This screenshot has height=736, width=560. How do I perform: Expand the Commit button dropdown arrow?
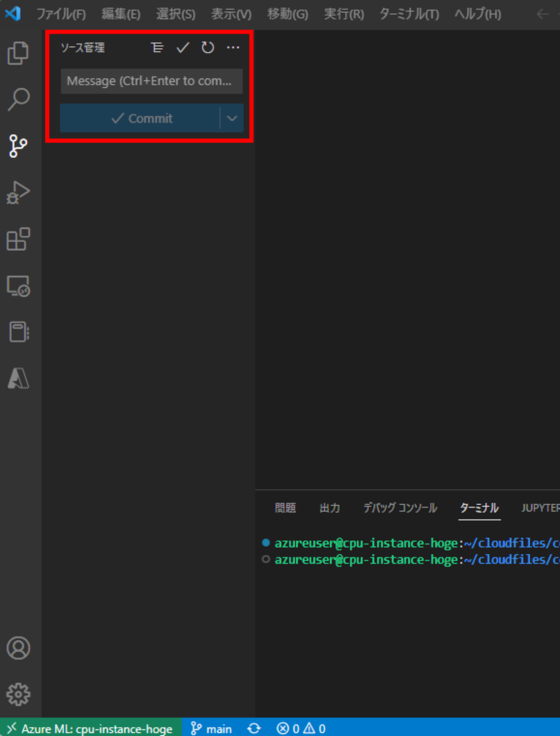pos(232,118)
